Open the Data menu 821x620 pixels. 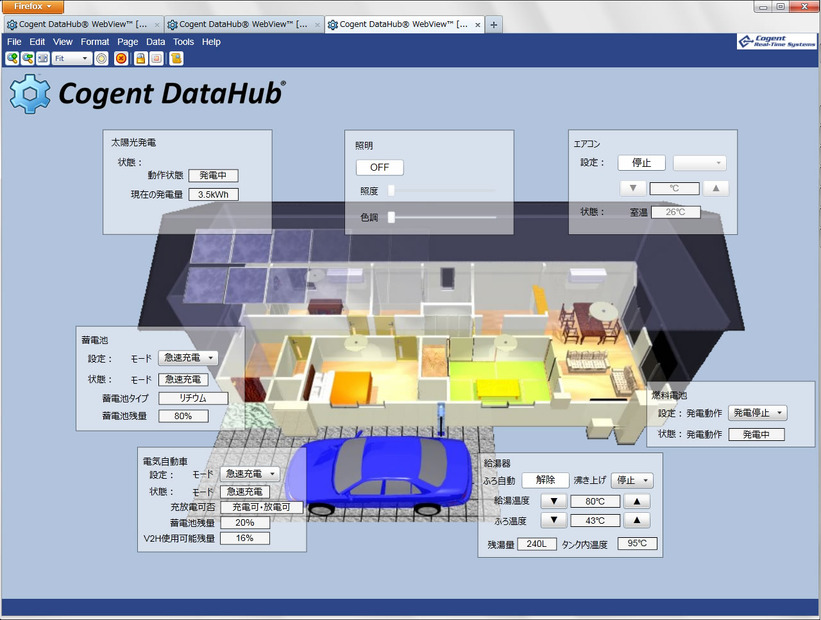tap(156, 42)
